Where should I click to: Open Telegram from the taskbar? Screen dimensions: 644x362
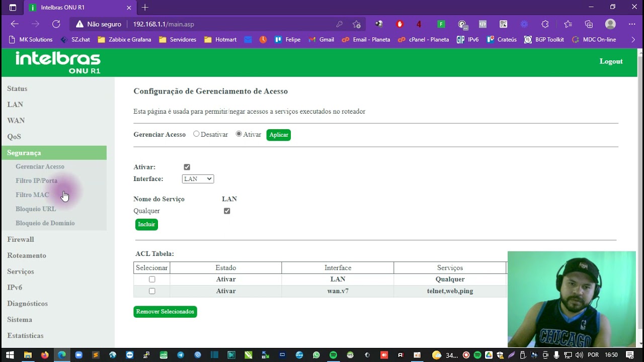click(x=180, y=355)
